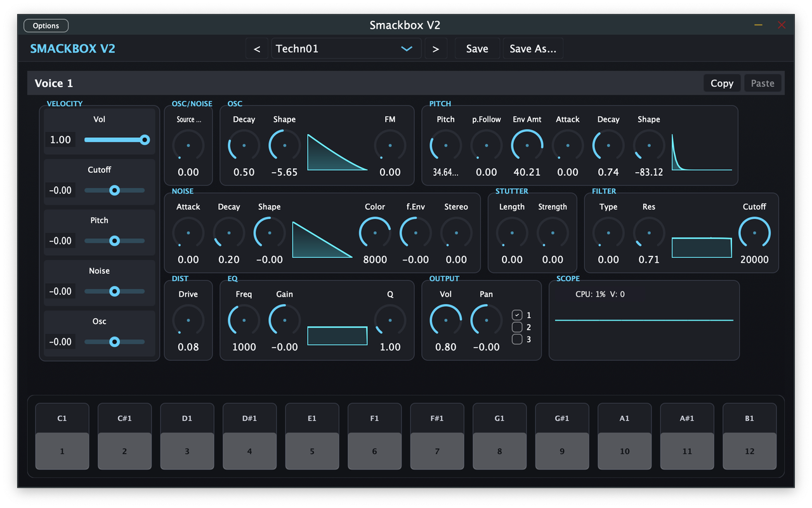Adjust the Velocity Noise slider
This screenshot has width=812, height=508.
coord(115,291)
